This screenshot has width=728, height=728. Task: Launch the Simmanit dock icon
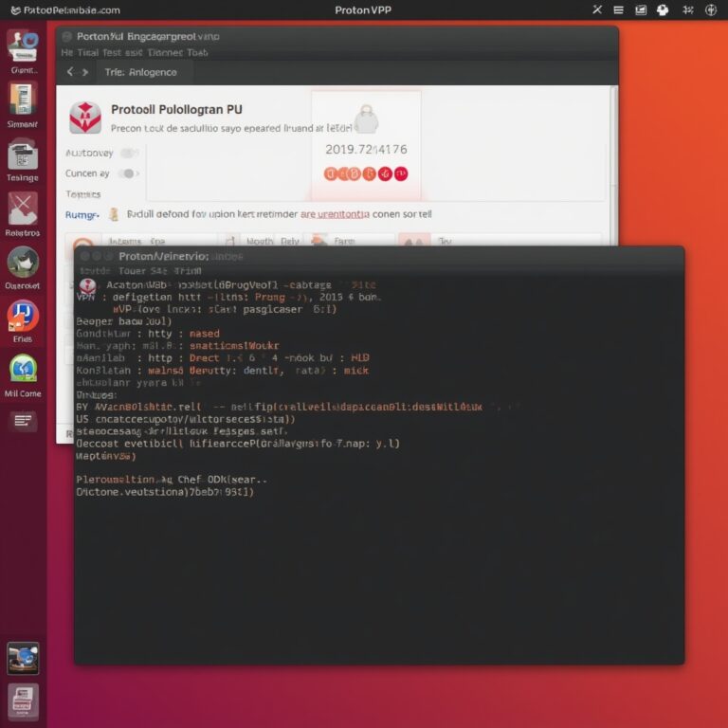point(23,99)
